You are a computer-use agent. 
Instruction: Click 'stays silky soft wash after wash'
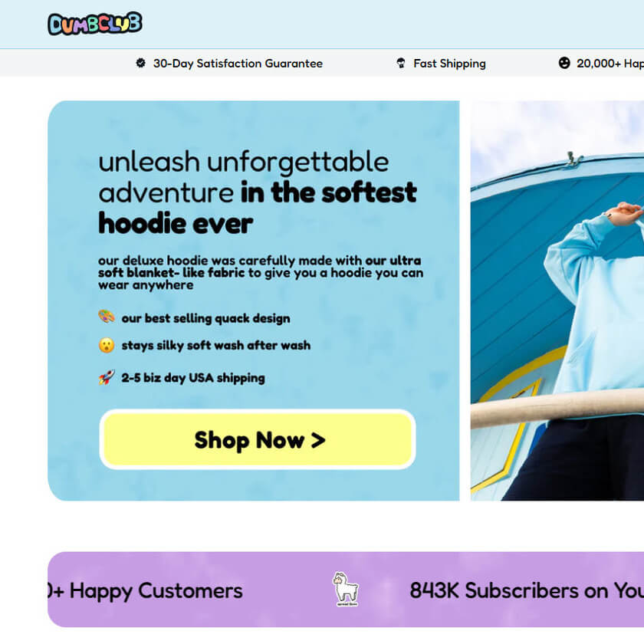[216, 346]
